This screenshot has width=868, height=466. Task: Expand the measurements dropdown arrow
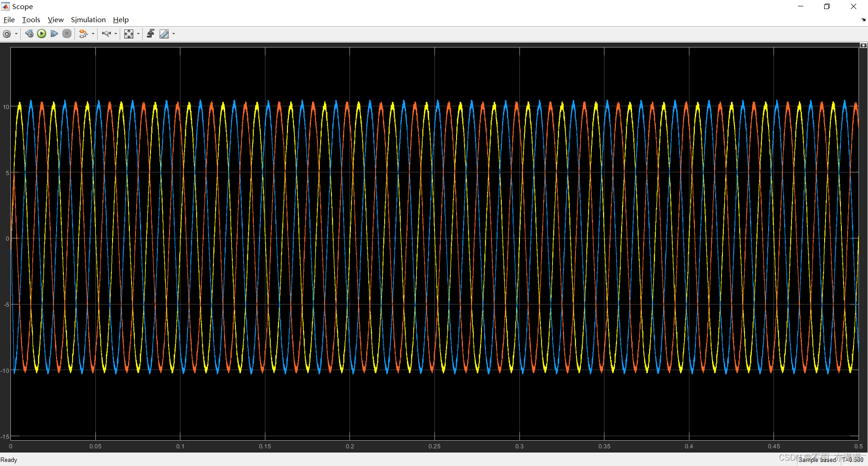click(x=174, y=34)
